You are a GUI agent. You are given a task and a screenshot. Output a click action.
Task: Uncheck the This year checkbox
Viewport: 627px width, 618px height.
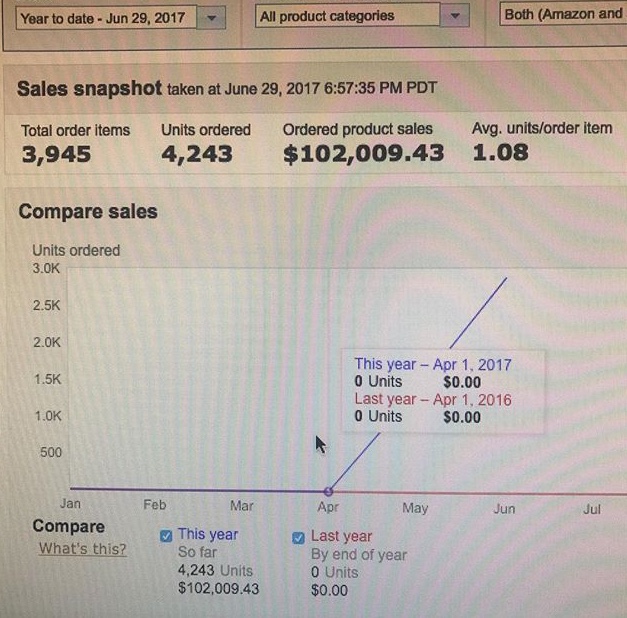point(166,536)
